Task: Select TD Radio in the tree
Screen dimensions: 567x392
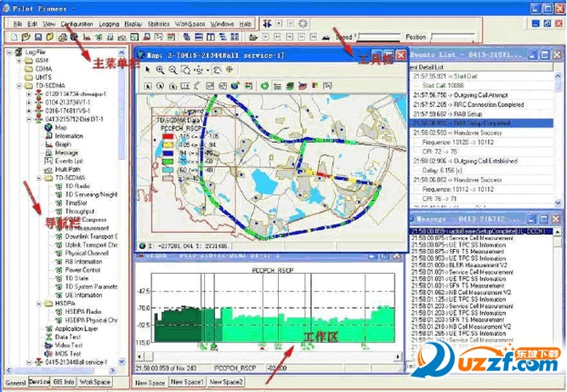Action: tap(77, 186)
